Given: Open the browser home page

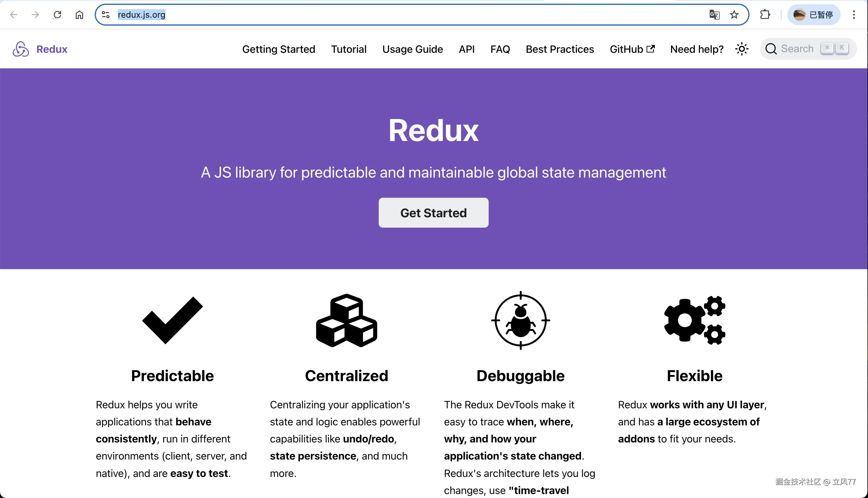Looking at the screenshot, I should [79, 15].
